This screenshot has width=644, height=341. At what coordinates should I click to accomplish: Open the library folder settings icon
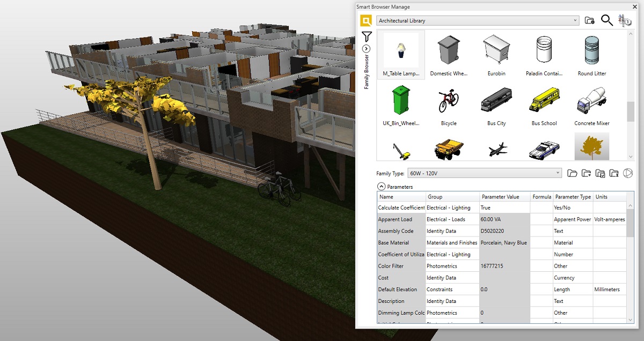tap(589, 21)
